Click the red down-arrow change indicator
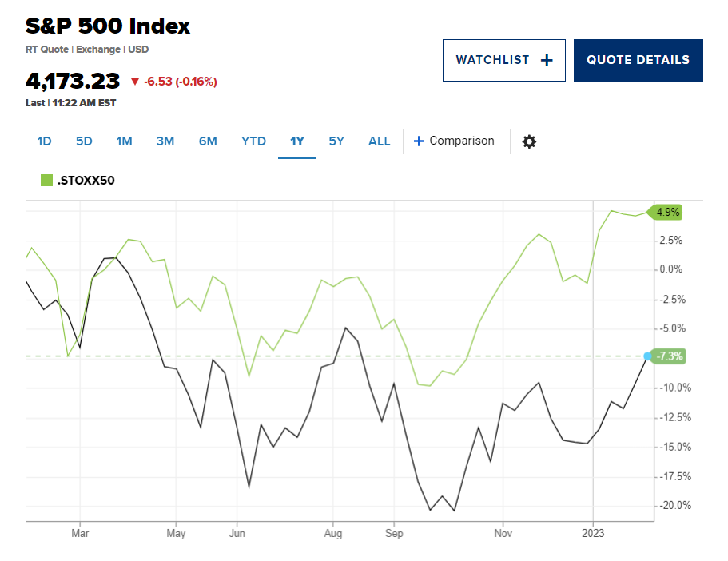Image resolution: width=728 pixels, height=561 pixels. (135, 82)
